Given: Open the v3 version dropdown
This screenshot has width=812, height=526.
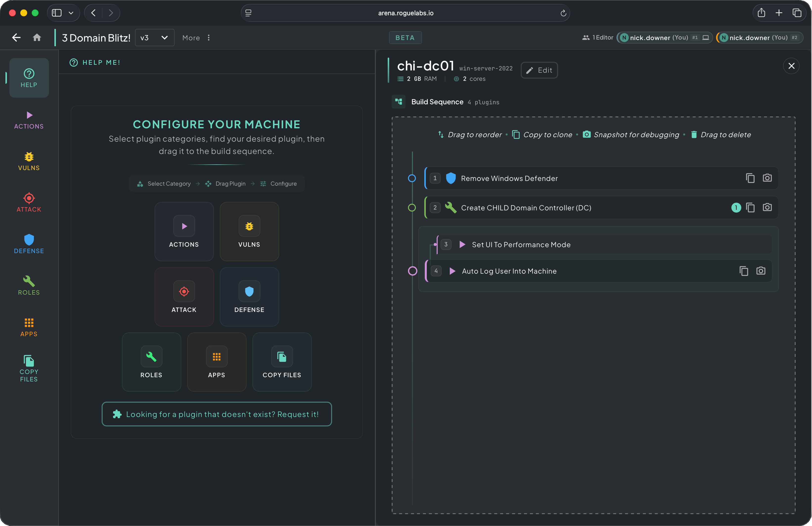Looking at the screenshot, I should tap(155, 38).
